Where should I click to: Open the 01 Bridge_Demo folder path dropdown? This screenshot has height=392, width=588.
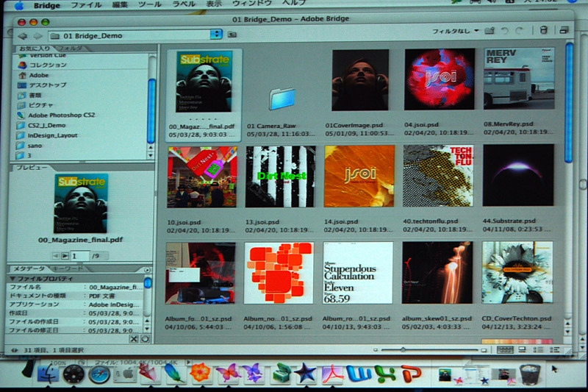click(x=216, y=34)
